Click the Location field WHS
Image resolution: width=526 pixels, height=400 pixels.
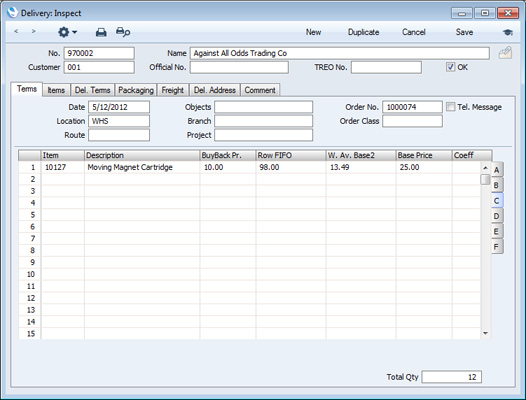(119, 121)
